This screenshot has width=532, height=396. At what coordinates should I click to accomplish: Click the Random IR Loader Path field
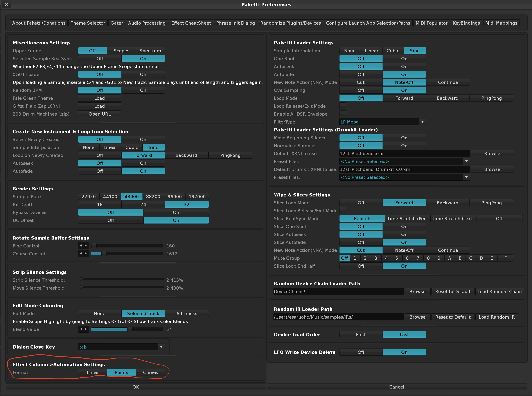tap(338, 317)
